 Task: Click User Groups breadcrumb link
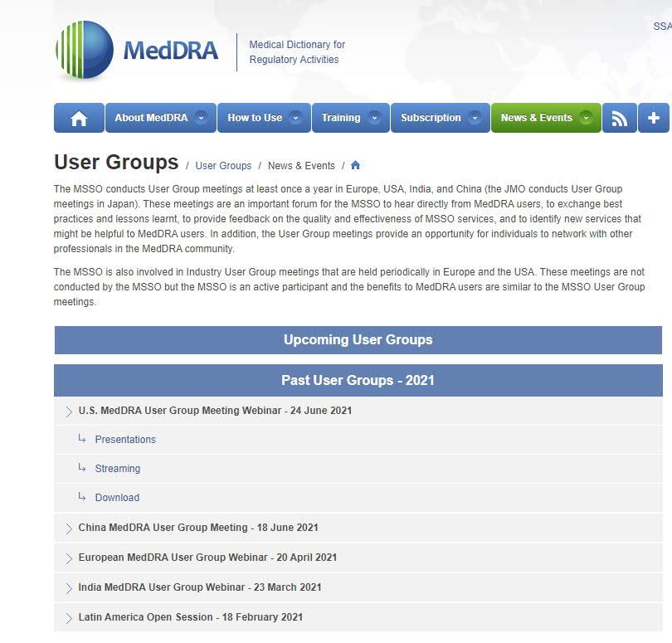point(223,166)
